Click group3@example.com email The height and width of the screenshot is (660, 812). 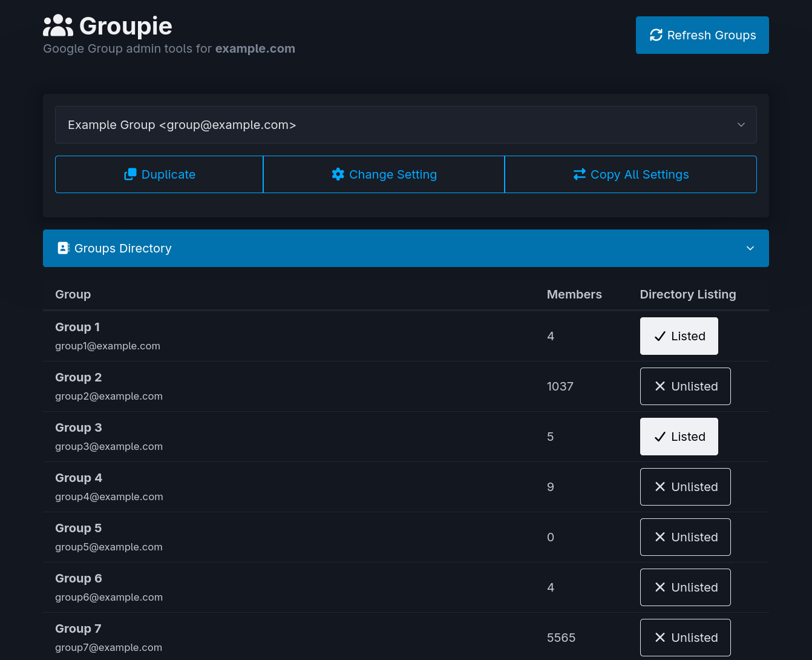[109, 446]
